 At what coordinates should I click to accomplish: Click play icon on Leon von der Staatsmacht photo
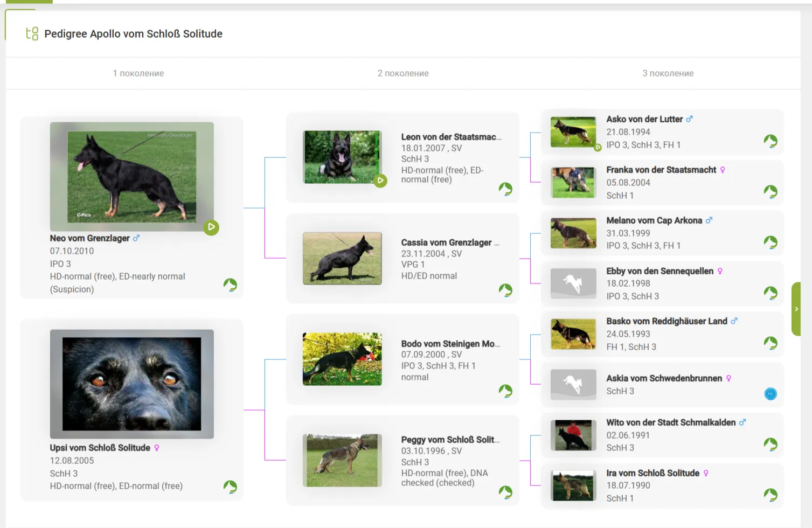click(380, 180)
